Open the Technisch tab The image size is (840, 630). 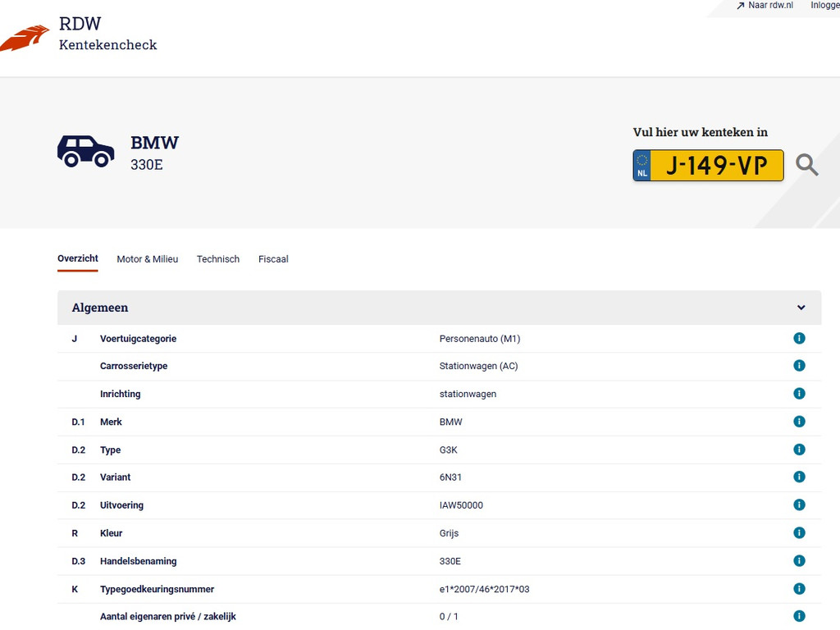coord(218,259)
